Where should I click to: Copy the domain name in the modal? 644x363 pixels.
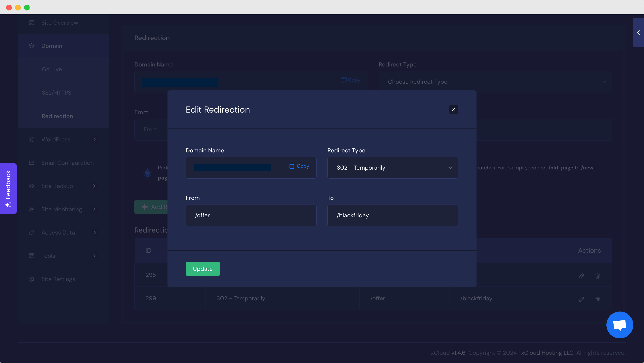pos(299,166)
